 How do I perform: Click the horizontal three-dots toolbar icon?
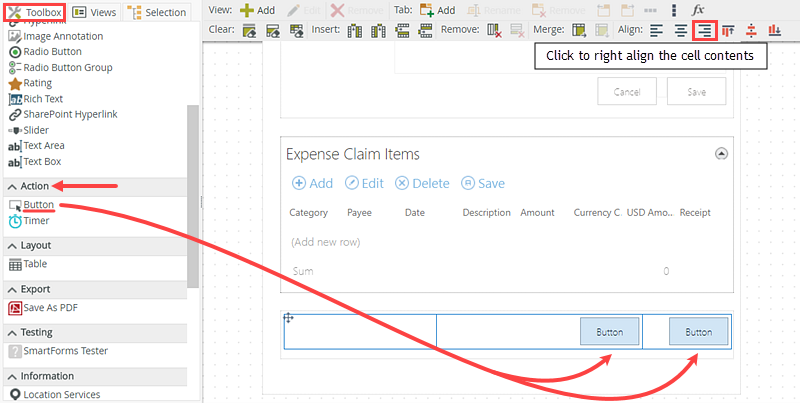(651, 10)
